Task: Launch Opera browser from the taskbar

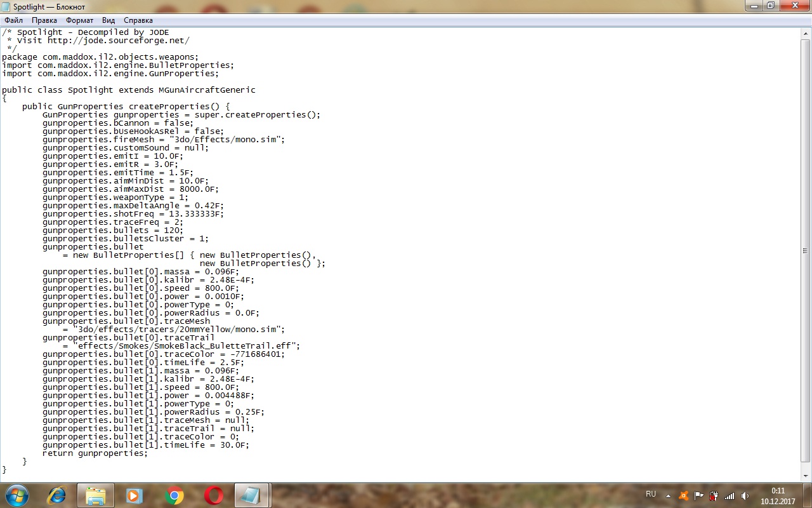Action: tap(214, 495)
